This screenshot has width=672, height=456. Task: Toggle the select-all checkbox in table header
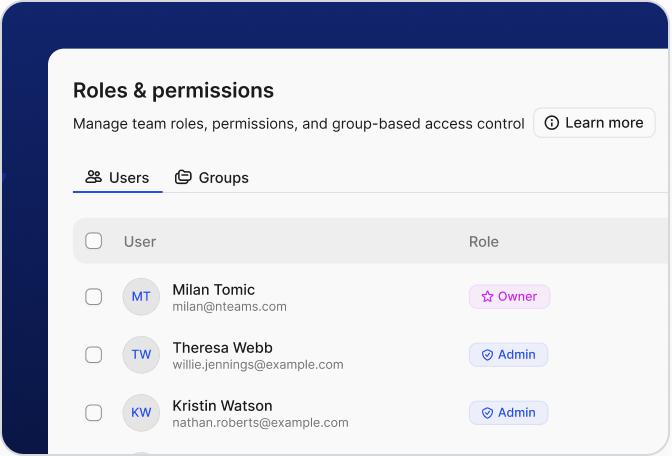coord(94,241)
